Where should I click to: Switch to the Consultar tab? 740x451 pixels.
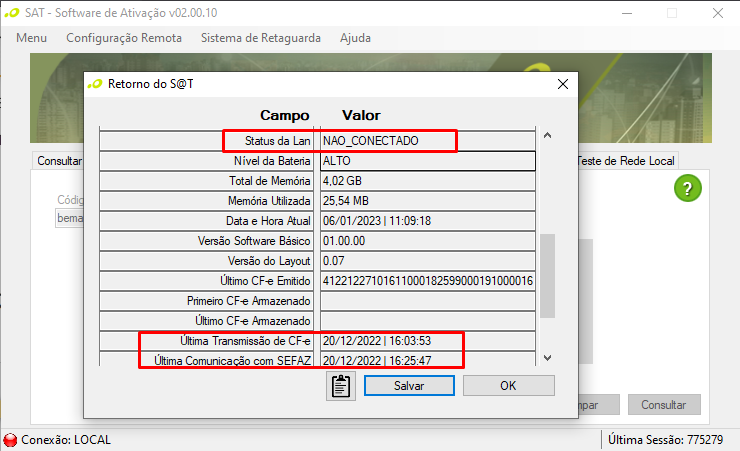tap(59, 161)
